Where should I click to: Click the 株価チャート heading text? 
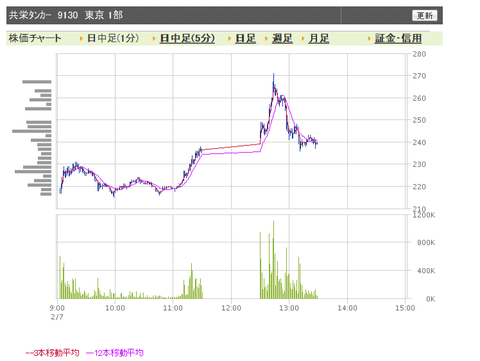click(35, 38)
